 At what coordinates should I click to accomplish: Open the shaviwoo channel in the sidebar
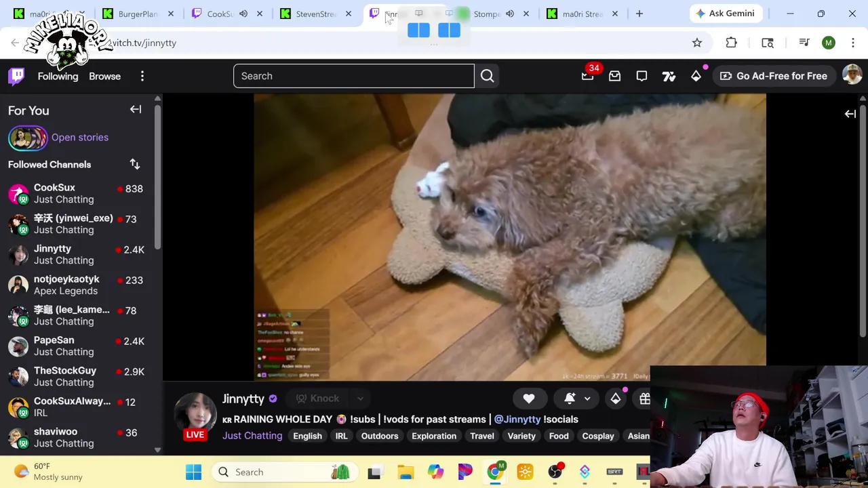click(80, 437)
